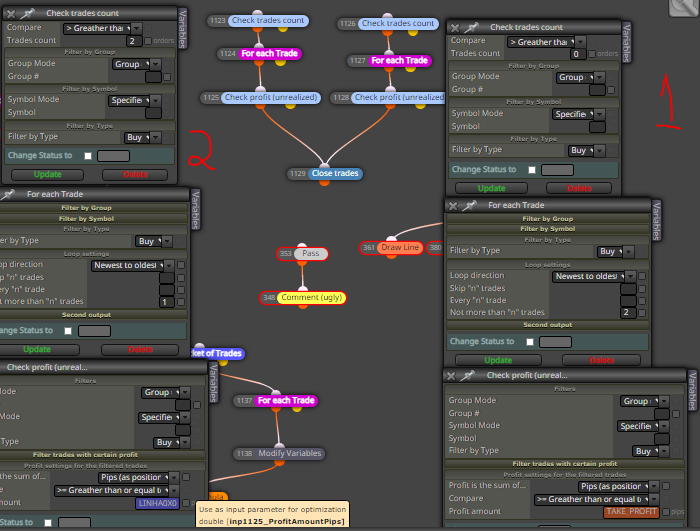Open Variables tab of left For each Trade
Image resolution: width=700 pixels, height=531 pixels.
(195, 209)
